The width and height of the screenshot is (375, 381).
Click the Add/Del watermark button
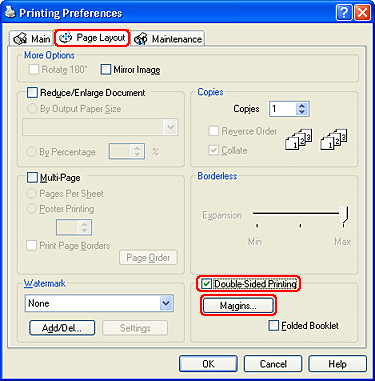tap(62, 328)
